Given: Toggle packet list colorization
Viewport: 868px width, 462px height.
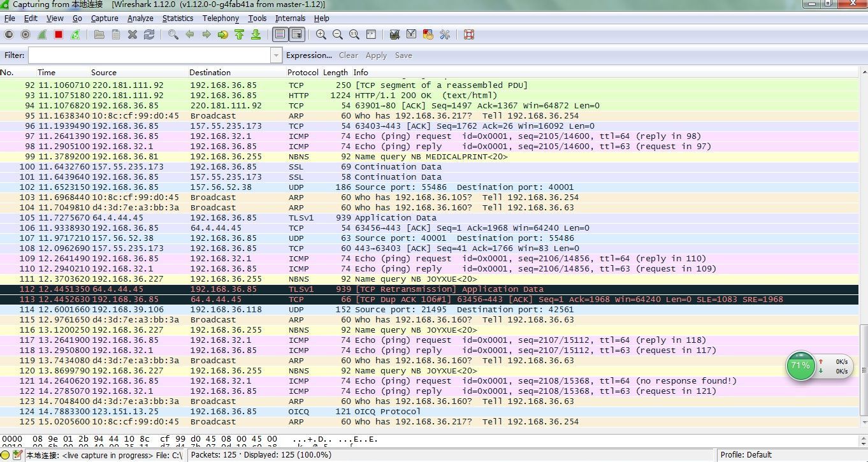Looking at the screenshot, I should point(280,34).
